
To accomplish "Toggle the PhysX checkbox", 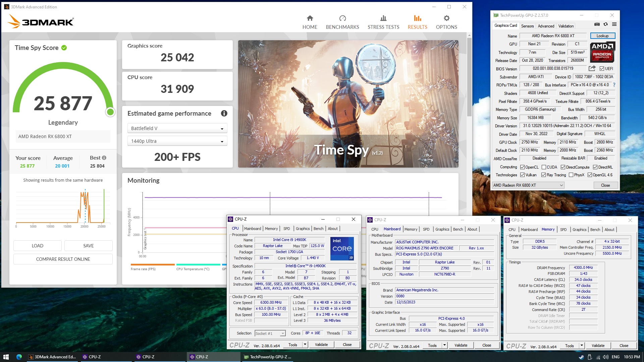I will tap(571, 175).
